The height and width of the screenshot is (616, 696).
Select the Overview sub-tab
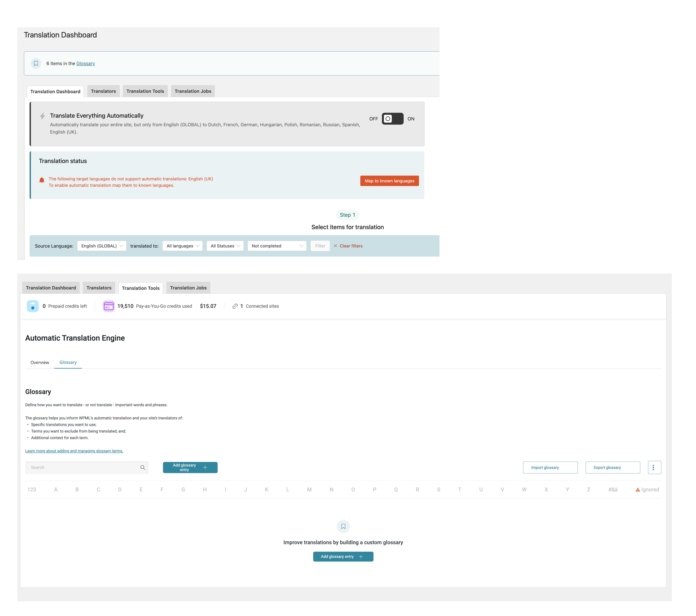point(40,362)
